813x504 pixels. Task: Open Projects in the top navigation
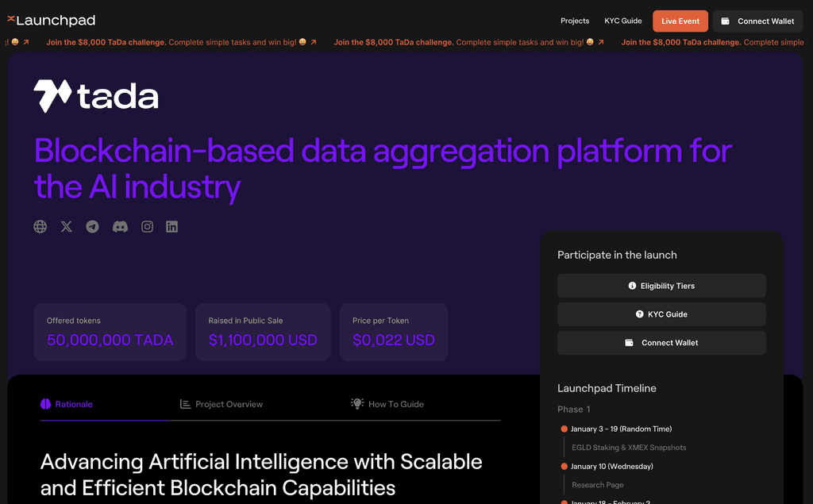574,21
